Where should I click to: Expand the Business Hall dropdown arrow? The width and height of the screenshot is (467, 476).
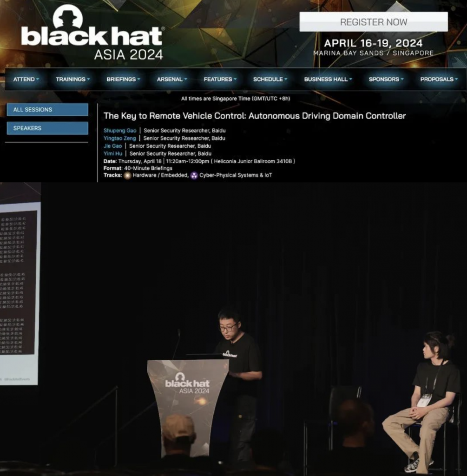coord(350,79)
